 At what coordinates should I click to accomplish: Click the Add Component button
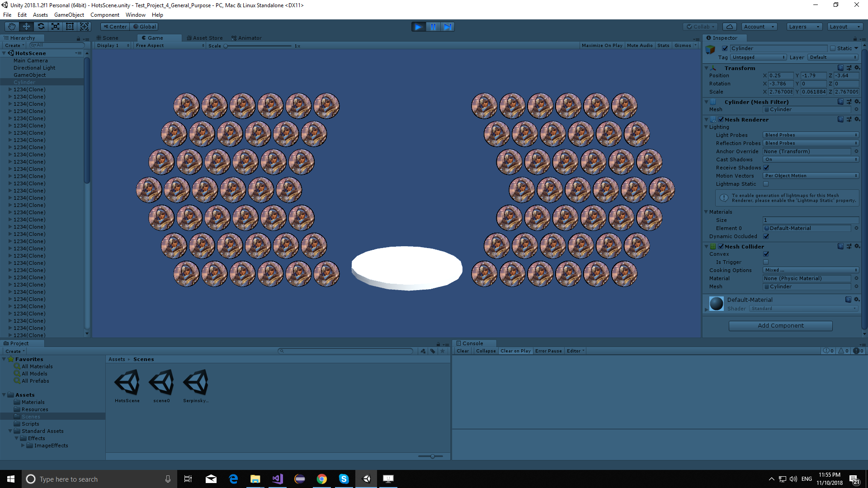point(780,326)
